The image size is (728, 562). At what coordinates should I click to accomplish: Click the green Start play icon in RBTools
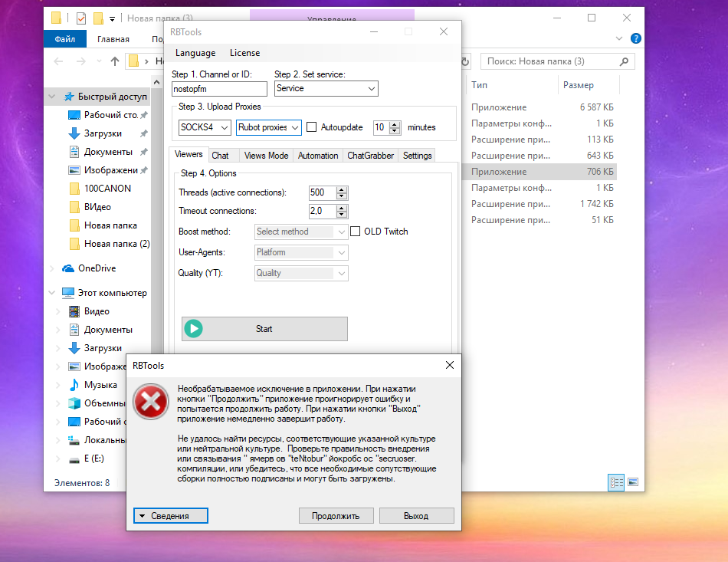(192, 328)
